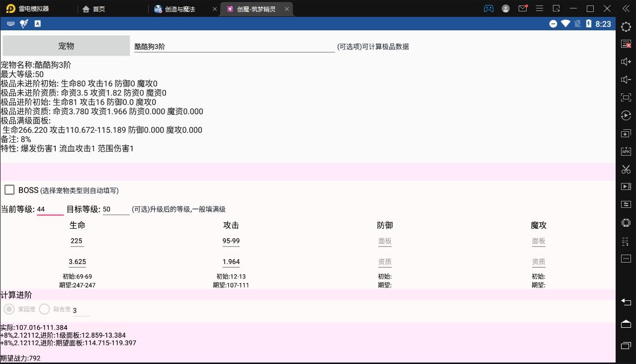Screen dimensions: 636x364
Task: Click the LDPlayer logo icon
Action: (x=10, y=8)
